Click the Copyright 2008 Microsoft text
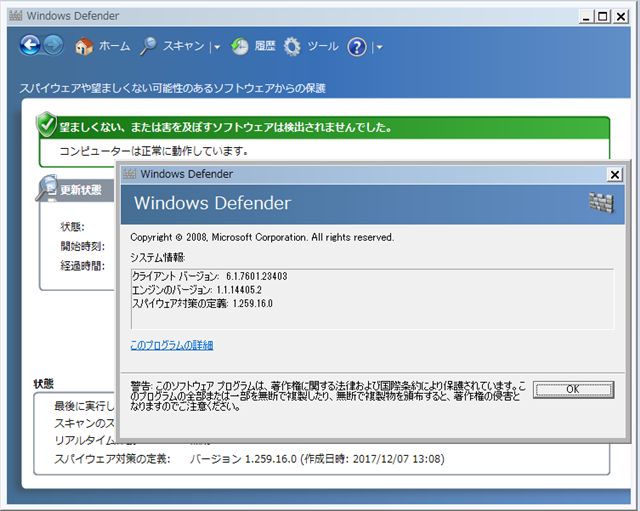640x511 pixels. tap(262, 237)
